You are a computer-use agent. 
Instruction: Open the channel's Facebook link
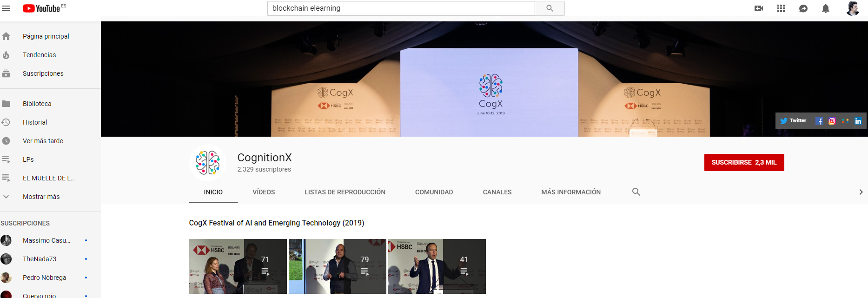point(819,121)
